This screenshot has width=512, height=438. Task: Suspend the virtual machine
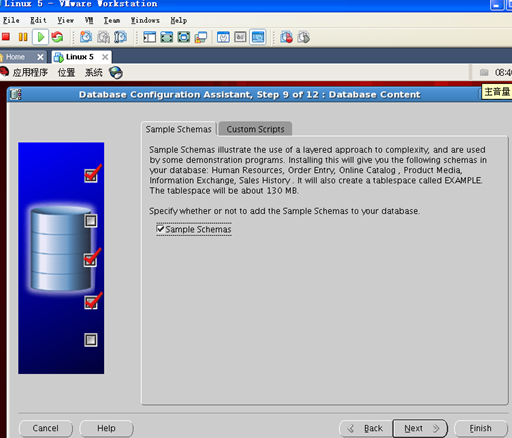pos(23,37)
